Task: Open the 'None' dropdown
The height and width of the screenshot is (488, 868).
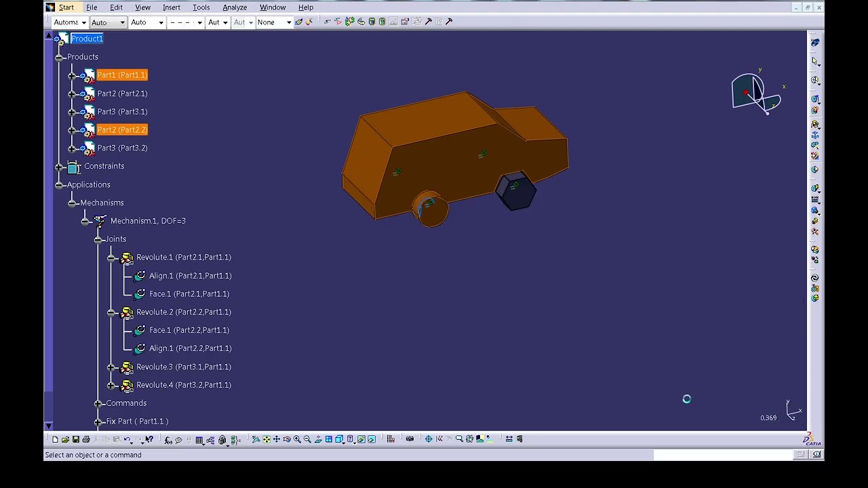Action: click(x=274, y=22)
